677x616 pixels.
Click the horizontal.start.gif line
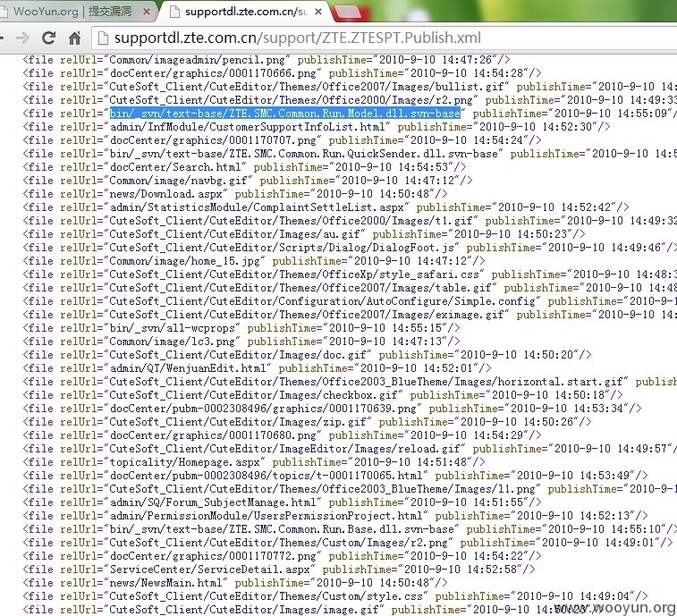coord(350,381)
